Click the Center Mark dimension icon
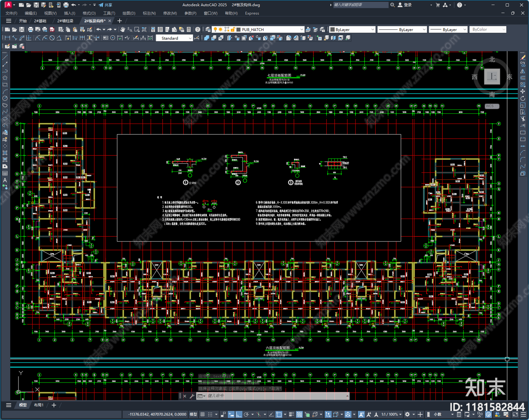Screen dimensions: 529x420 [x=113, y=38]
